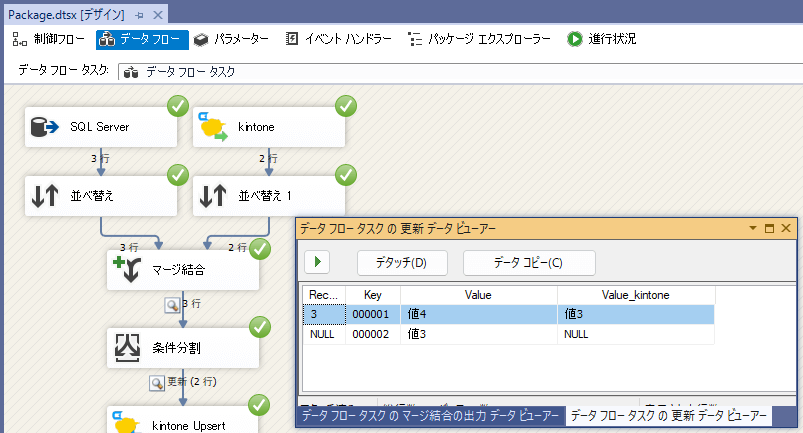Select the SQL Server source icon
The width and height of the screenshot is (803, 433).
[45, 127]
